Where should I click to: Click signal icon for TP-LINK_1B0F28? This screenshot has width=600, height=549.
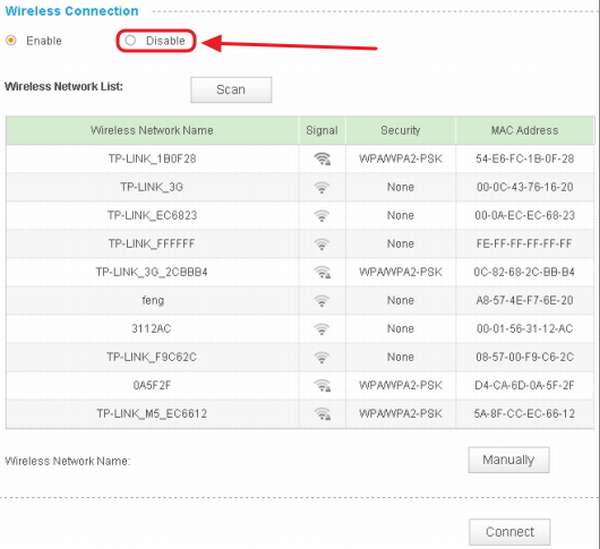tap(322, 158)
